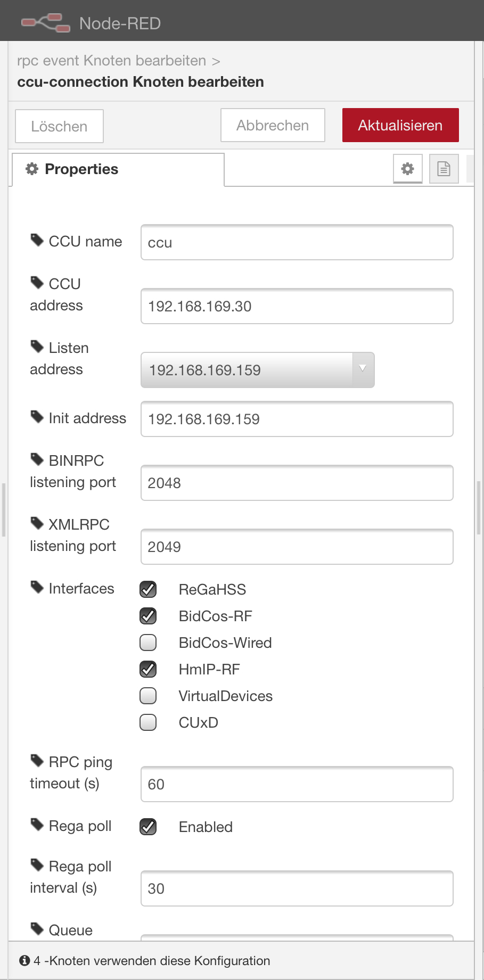Click the info icon in the footer
The image size is (484, 980).
pyautogui.click(x=24, y=960)
